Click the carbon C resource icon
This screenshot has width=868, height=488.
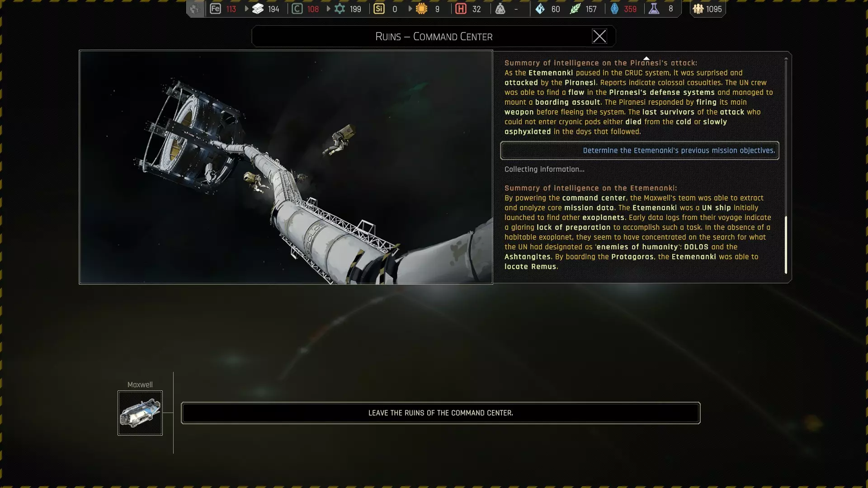click(x=297, y=9)
